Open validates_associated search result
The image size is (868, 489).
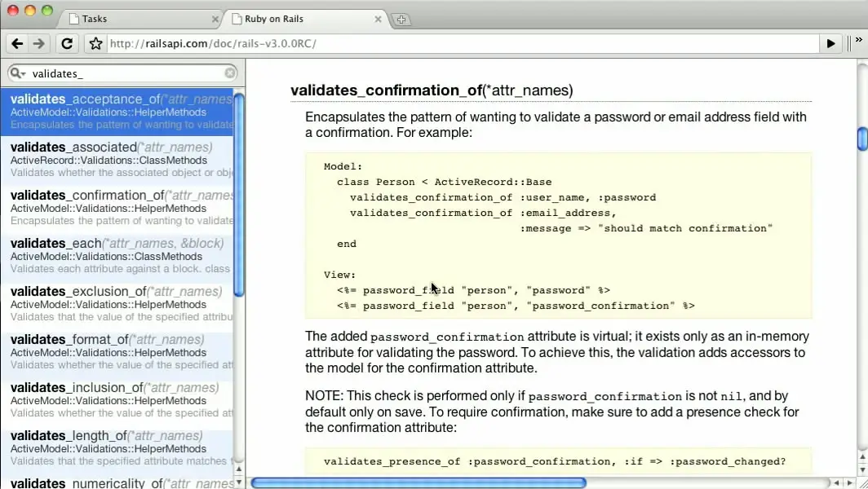[x=117, y=160]
